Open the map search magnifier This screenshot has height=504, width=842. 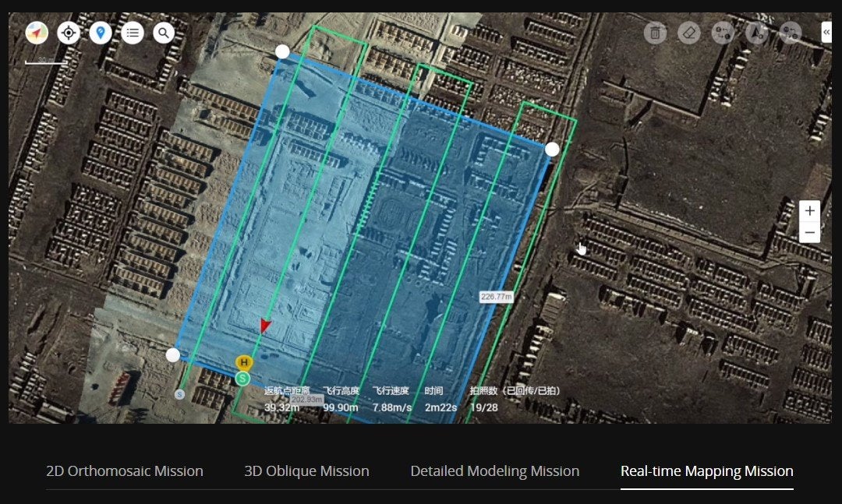[164, 33]
